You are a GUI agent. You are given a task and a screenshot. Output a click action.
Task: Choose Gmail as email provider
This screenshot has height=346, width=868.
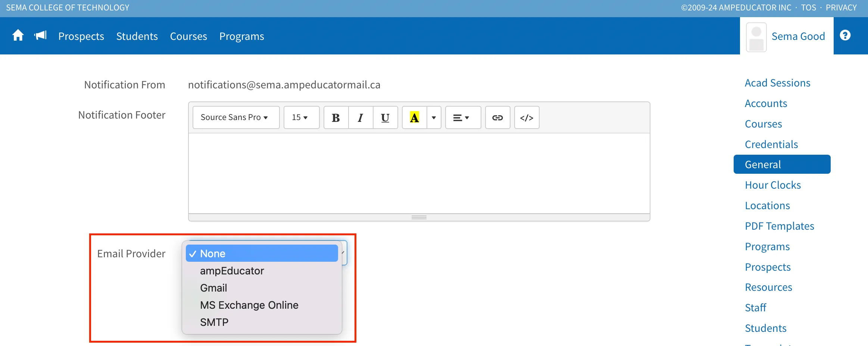(x=262, y=288)
